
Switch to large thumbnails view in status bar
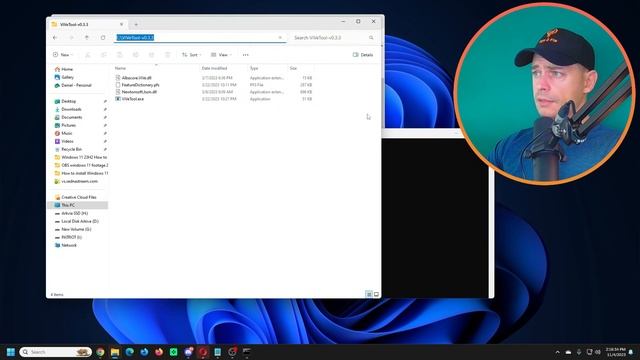point(376,294)
